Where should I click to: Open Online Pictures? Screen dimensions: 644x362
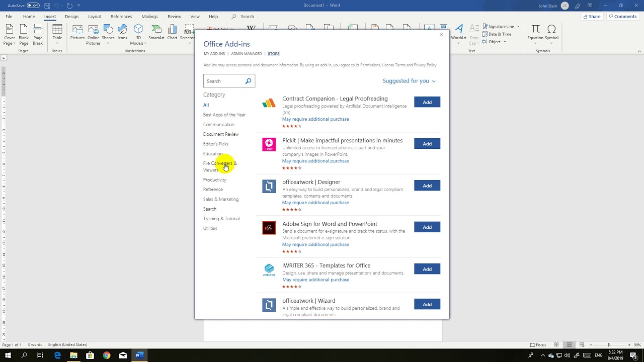tap(93, 35)
